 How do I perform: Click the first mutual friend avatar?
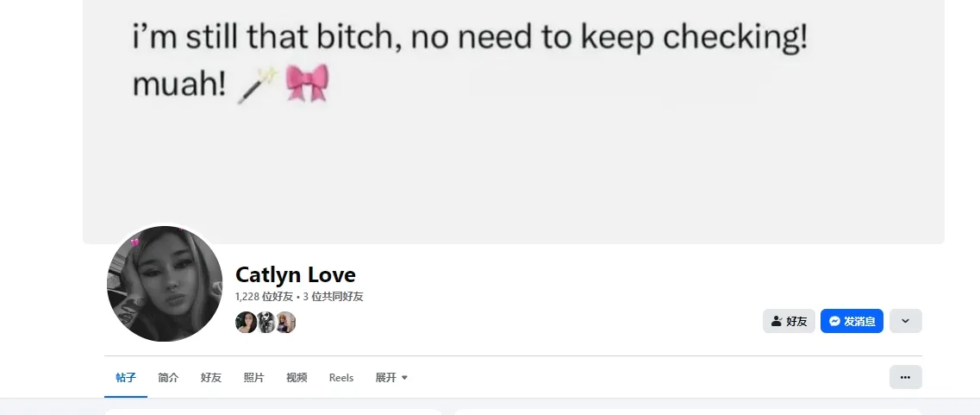(246, 323)
